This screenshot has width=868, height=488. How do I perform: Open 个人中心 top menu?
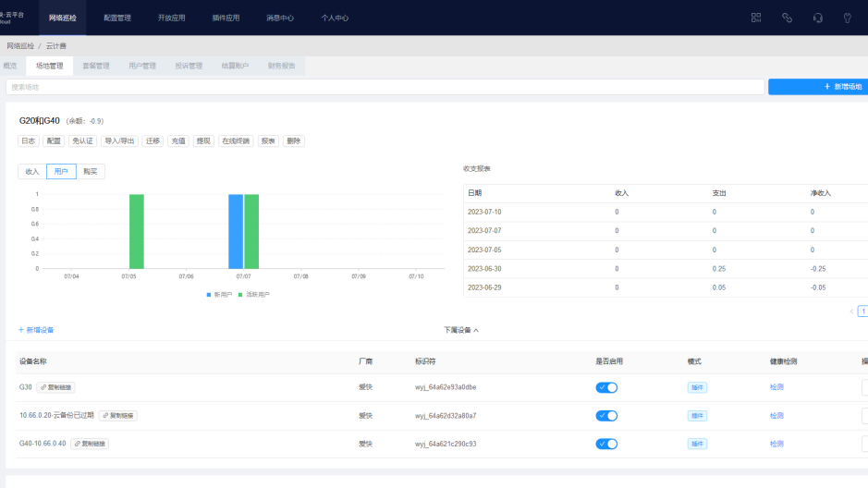coord(335,18)
